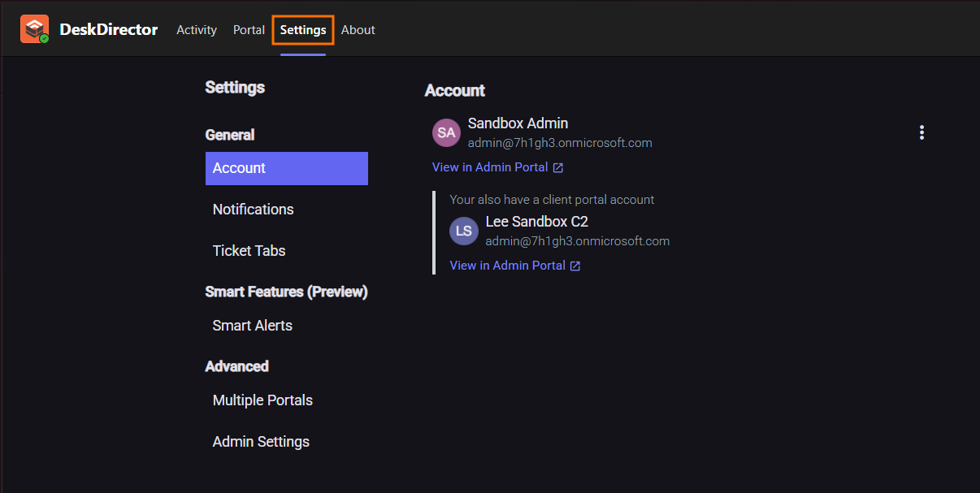This screenshot has height=493, width=980.
Task: Open the three-dot account options menu
Action: coord(921,132)
